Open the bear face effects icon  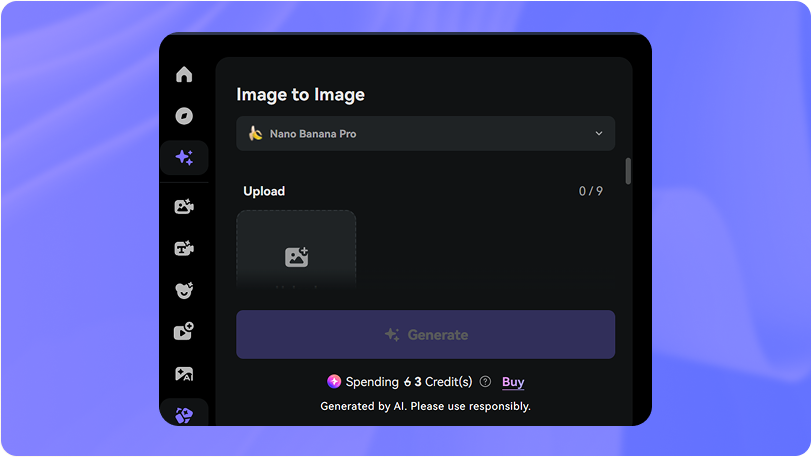tap(184, 291)
